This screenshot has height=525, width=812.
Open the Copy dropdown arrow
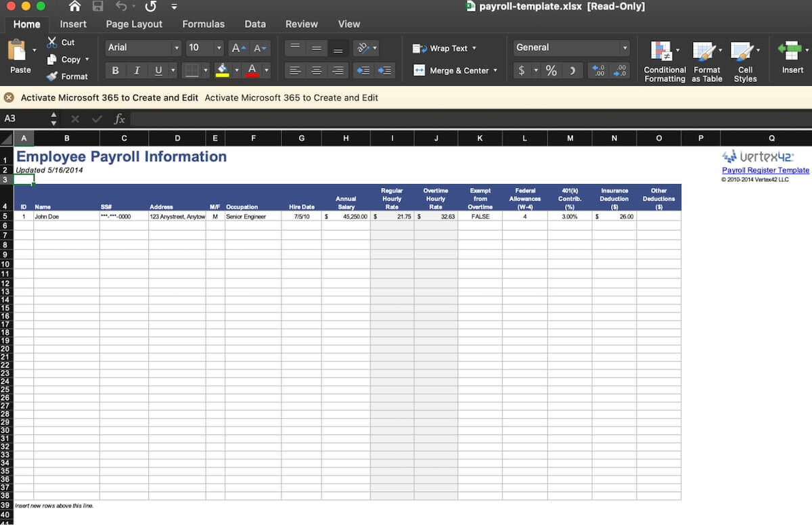(87, 60)
